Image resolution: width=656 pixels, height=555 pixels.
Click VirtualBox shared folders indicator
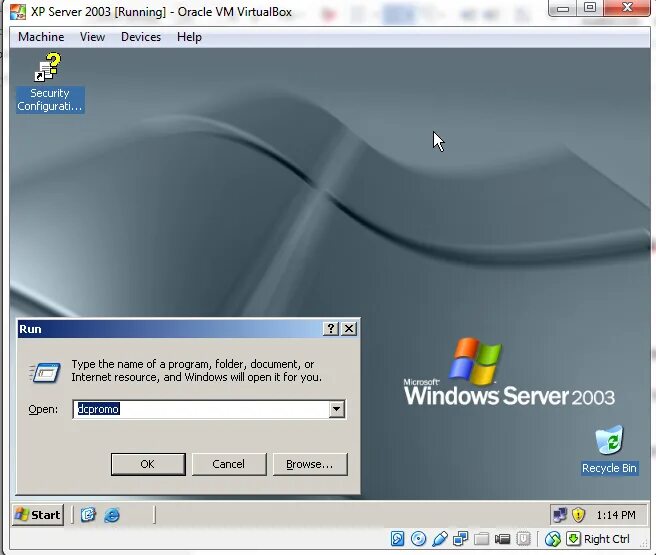[x=481, y=539]
